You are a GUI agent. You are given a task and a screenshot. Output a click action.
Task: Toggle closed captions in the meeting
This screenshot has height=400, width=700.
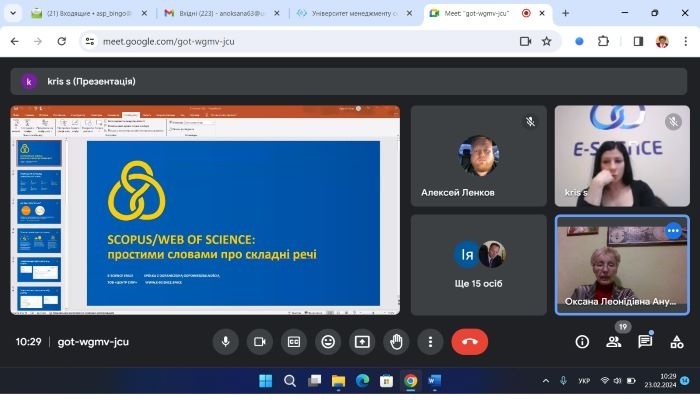coord(293,342)
